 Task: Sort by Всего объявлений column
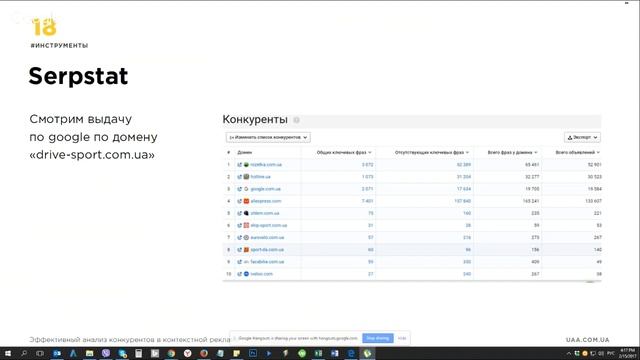click(578, 152)
